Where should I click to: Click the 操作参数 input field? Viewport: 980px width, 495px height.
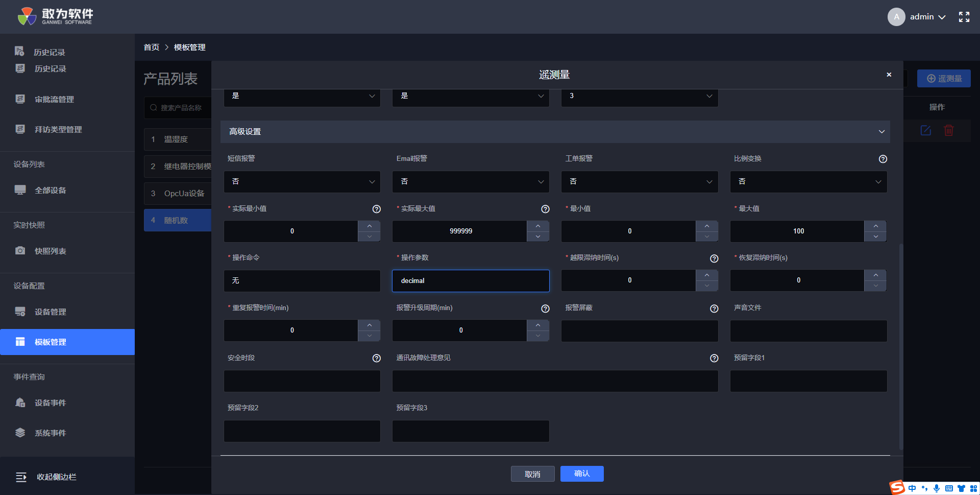[470, 281]
